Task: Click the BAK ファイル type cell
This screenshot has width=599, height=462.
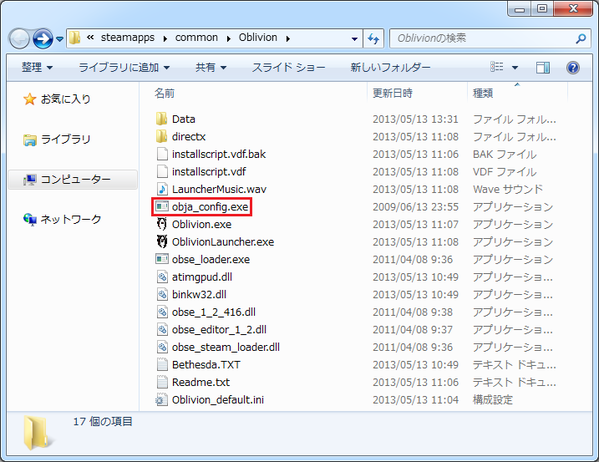Action: coord(505,154)
